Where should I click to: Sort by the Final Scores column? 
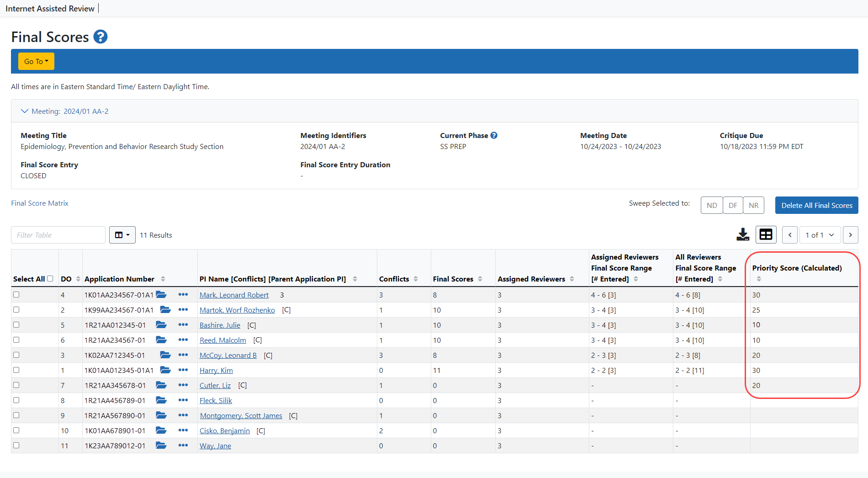(x=480, y=279)
